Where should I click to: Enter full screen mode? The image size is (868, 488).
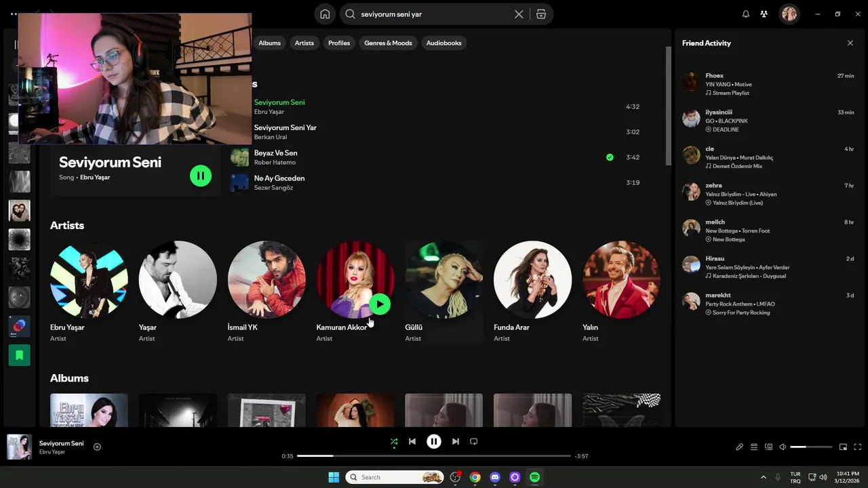[858, 447]
